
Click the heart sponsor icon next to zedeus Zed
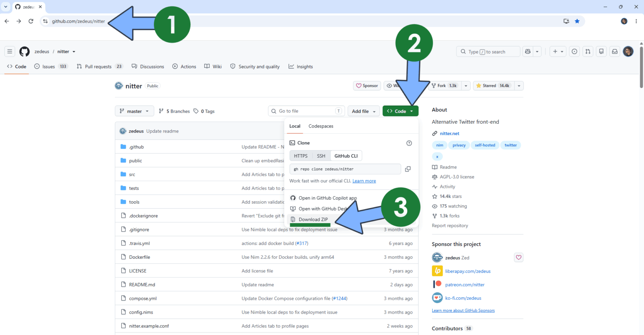coord(519,257)
